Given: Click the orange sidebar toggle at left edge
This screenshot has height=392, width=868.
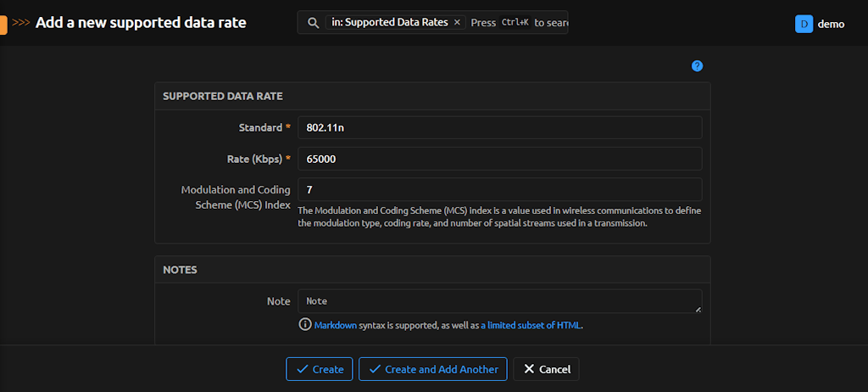Looking at the screenshot, I should (x=3, y=24).
